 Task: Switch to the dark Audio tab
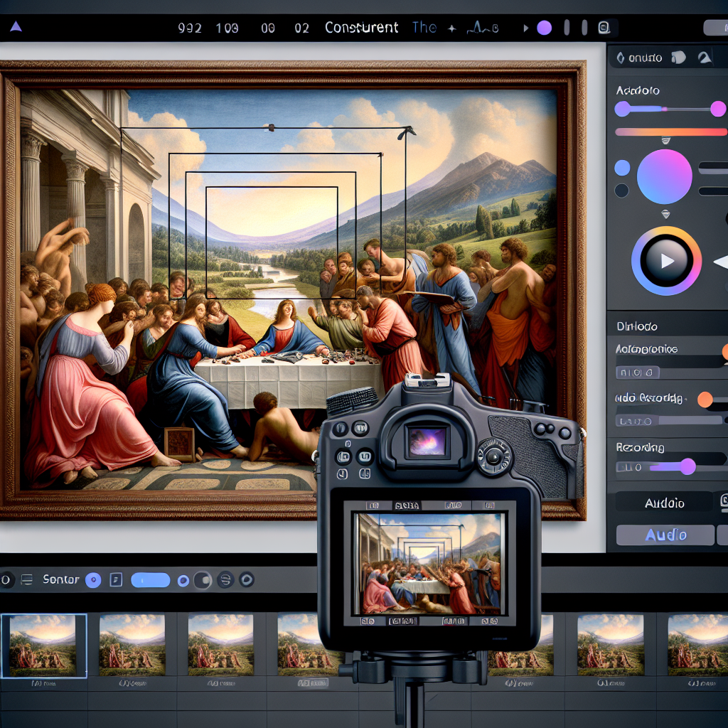(664, 503)
